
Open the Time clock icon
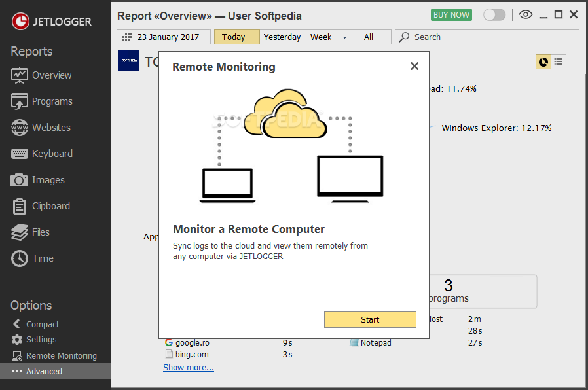[x=19, y=258]
